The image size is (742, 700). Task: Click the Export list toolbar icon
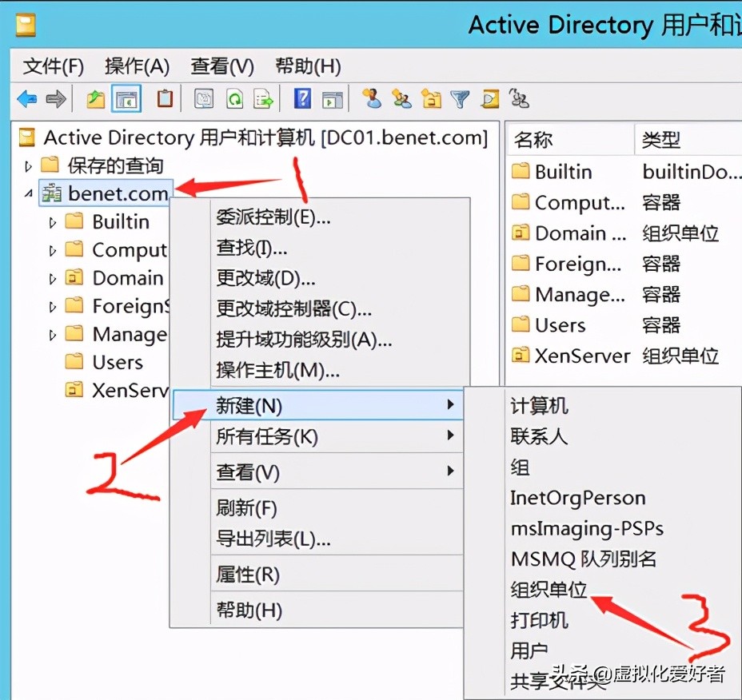[263, 99]
